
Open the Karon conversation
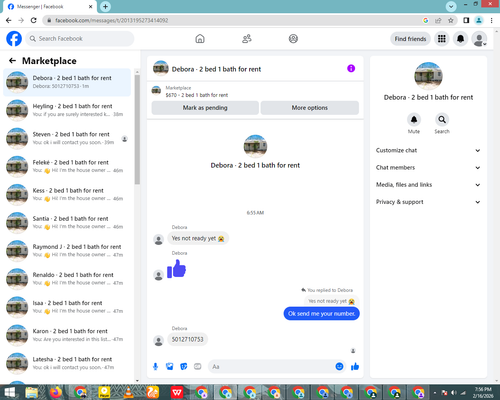click(67, 335)
